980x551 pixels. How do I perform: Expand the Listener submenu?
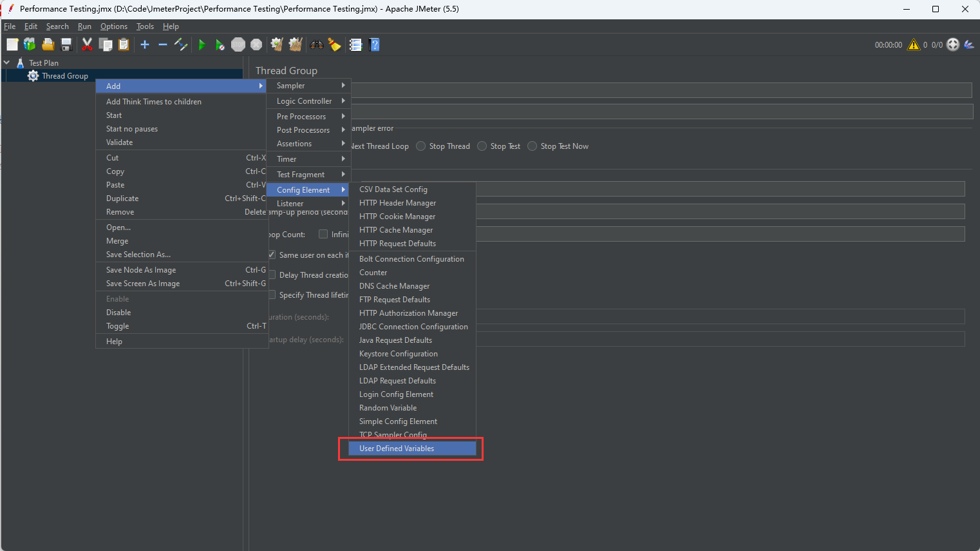click(x=309, y=204)
